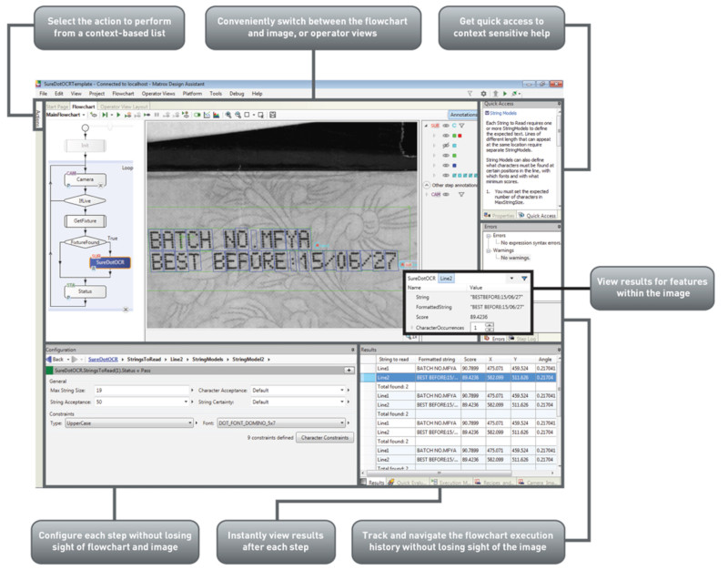Image resolution: width=728 pixels, height=570 pixels.
Task: Toggle the eye beside the dark blue swatch
Action: pos(446,166)
